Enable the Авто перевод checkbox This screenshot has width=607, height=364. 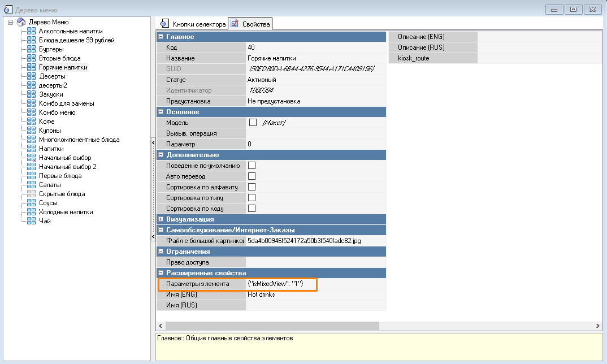coord(252,176)
